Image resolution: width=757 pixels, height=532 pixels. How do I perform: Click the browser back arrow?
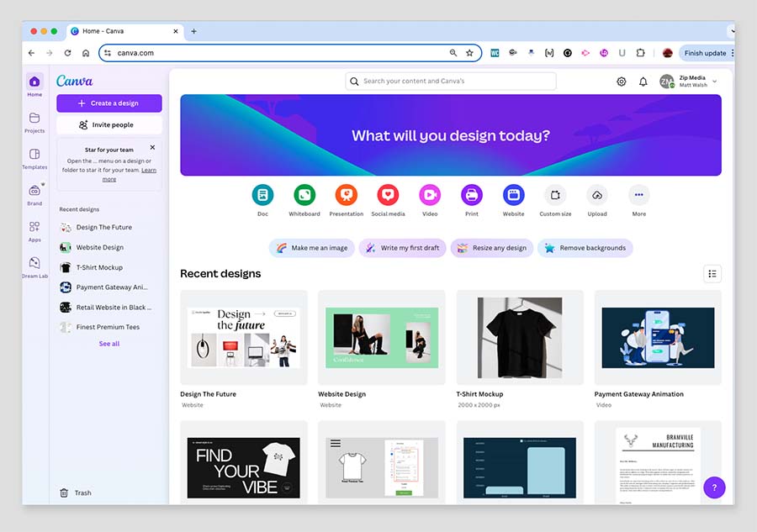click(31, 53)
